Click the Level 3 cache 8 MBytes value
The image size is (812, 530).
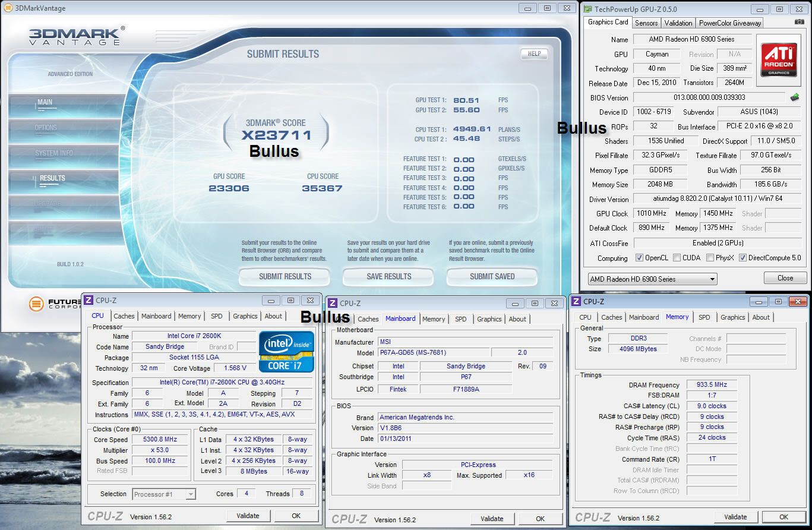click(x=254, y=471)
